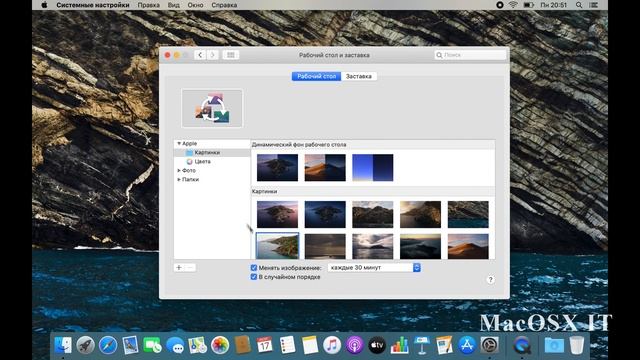This screenshot has height=360, width=640.
Task: Select Рабочий стол tab
Action: pyautogui.click(x=316, y=76)
